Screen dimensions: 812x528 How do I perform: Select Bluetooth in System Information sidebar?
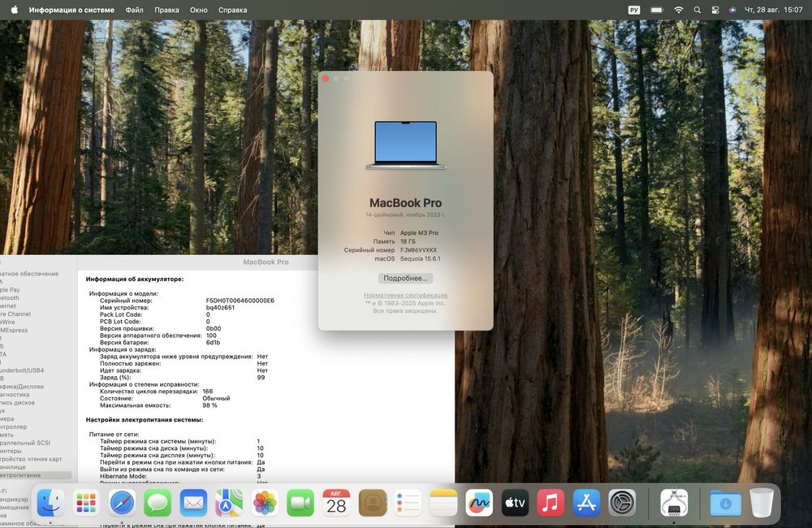[x=10, y=298]
